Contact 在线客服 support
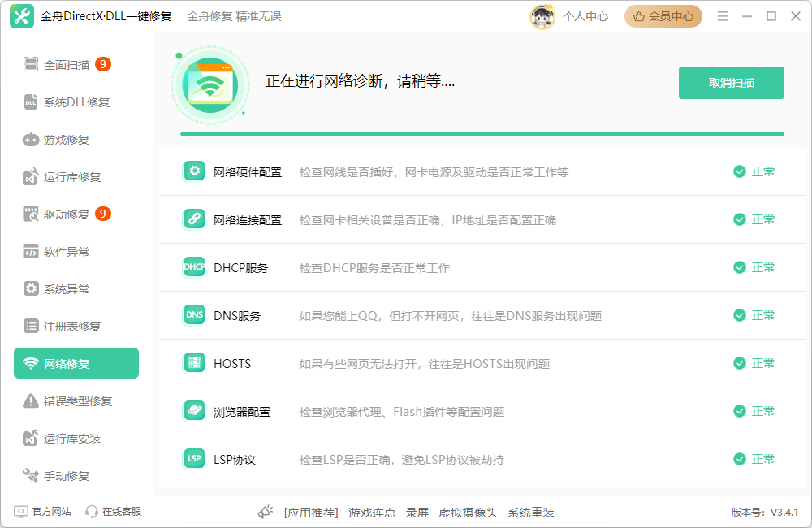The image size is (812, 528). [122, 512]
